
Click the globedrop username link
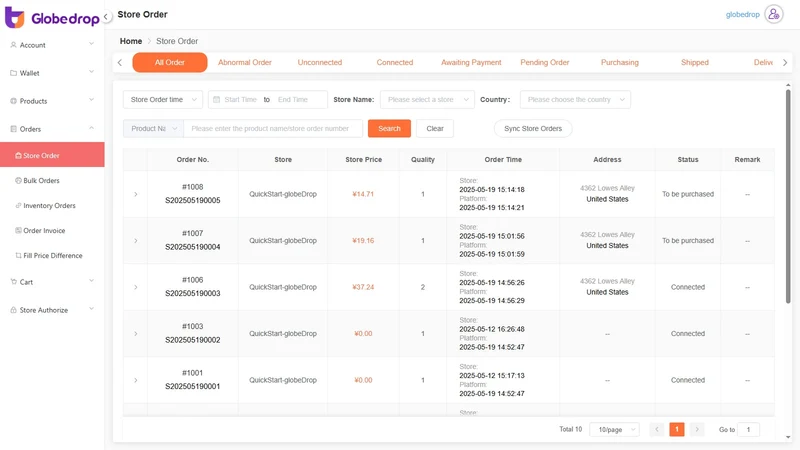click(x=743, y=14)
